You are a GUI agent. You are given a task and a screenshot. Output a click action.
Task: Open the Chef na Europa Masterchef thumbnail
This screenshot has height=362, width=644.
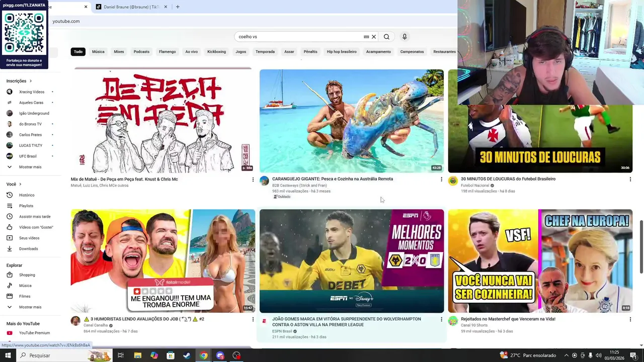tap(540, 261)
